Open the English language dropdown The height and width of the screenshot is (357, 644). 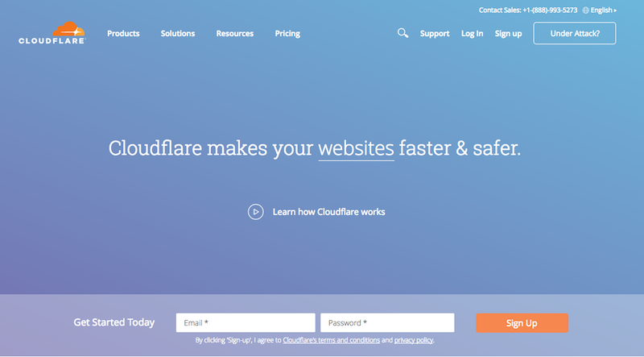(603, 10)
